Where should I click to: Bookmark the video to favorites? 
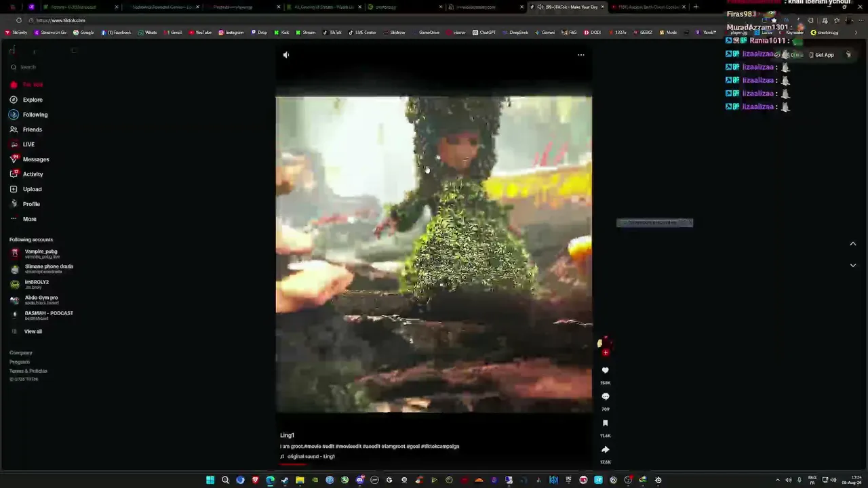606,423
